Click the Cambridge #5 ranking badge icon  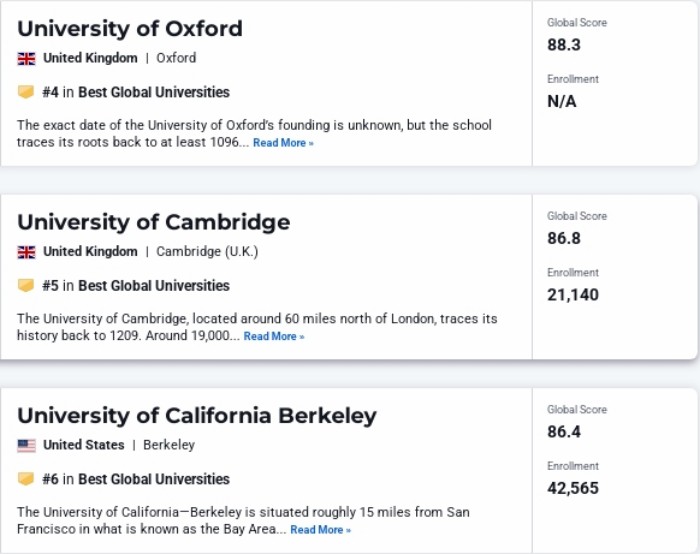(26, 286)
